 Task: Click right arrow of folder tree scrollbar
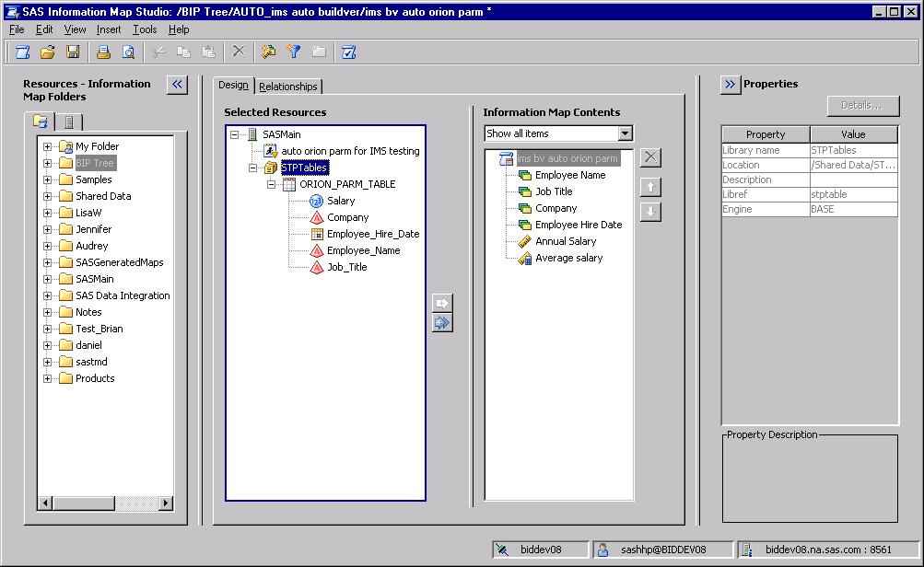pyautogui.click(x=166, y=503)
